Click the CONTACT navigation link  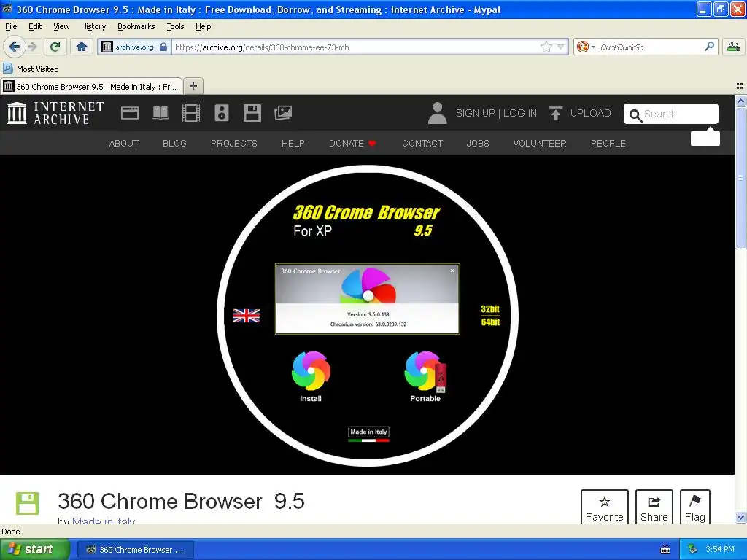coord(422,144)
